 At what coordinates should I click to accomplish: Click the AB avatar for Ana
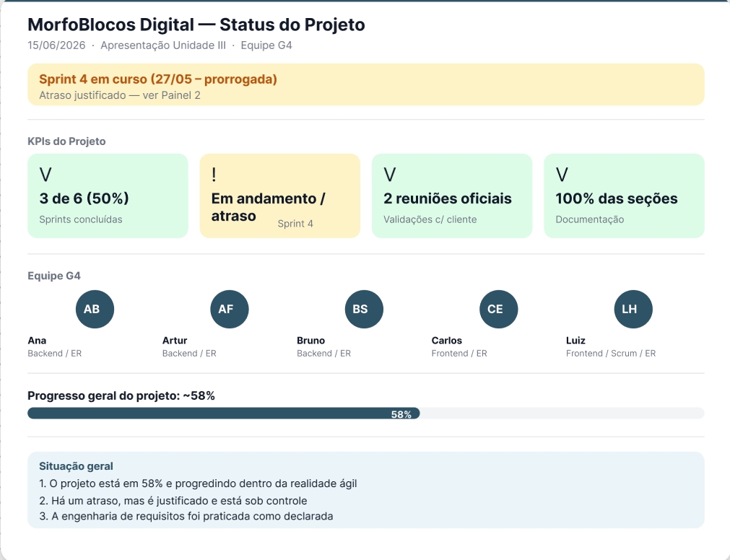(95, 310)
